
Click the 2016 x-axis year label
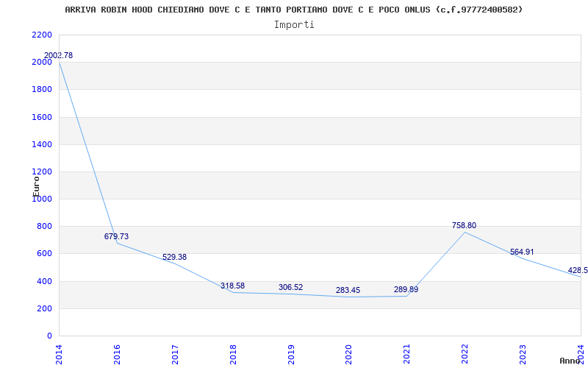coord(117,354)
